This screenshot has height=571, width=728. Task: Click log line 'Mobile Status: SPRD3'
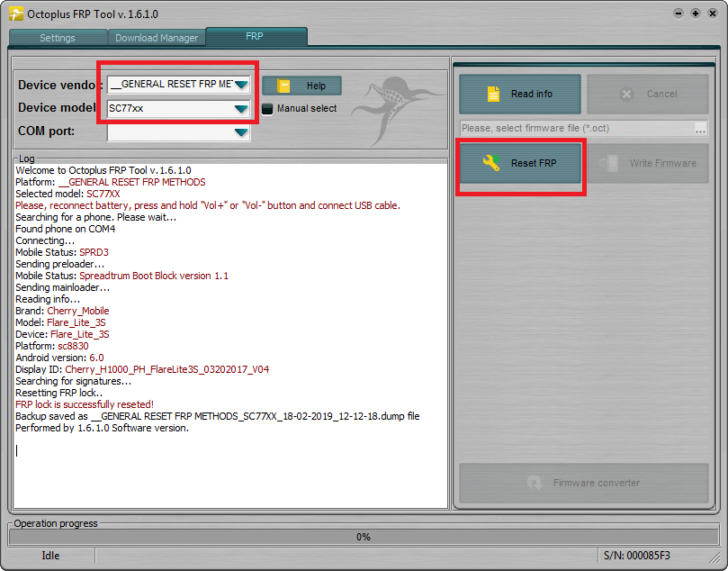click(x=62, y=252)
